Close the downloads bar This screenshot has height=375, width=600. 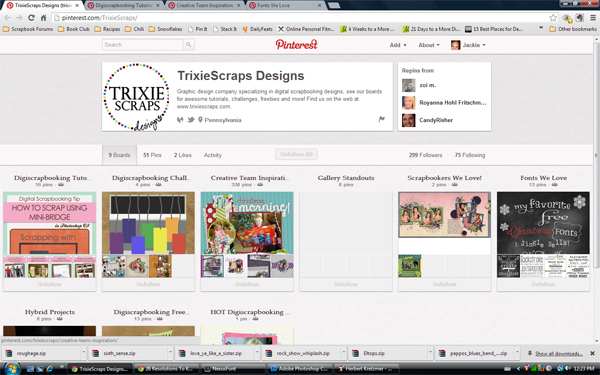[592, 353]
